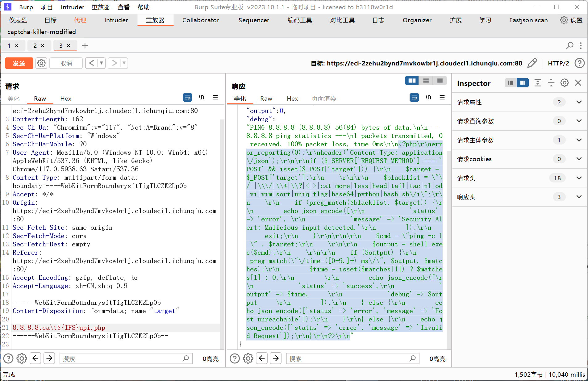The height and width of the screenshot is (381, 588).
Task: Open the send options gear icon
Action: [41, 63]
